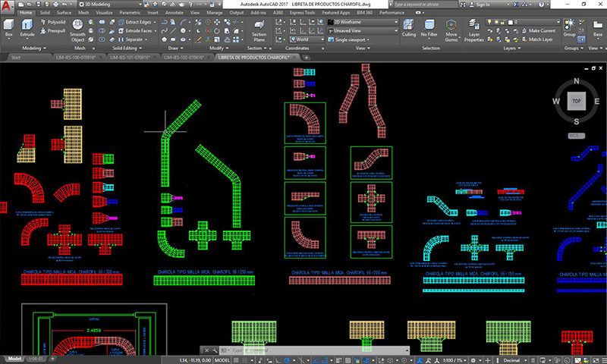Select the Box solid tool

(8, 29)
